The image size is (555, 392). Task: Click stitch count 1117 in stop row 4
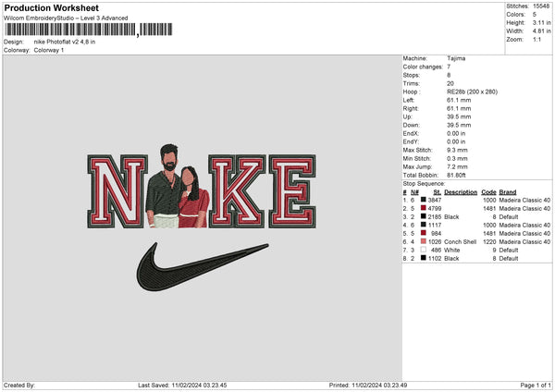pos(435,226)
